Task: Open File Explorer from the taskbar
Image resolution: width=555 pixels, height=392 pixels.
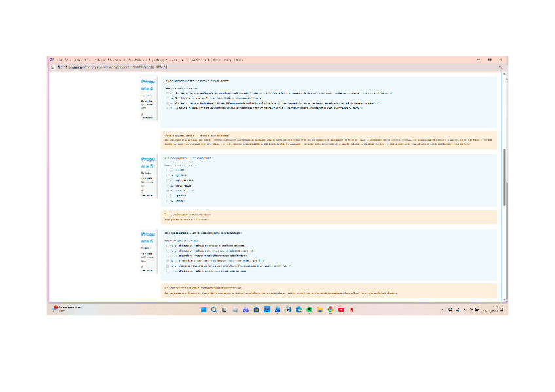Action: (320, 310)
